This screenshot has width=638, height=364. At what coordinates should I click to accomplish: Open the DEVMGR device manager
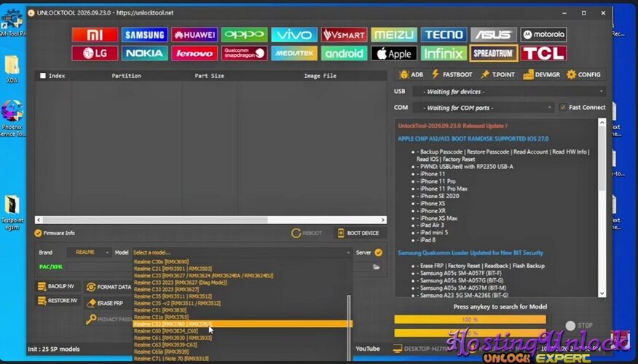click(542, 75)
